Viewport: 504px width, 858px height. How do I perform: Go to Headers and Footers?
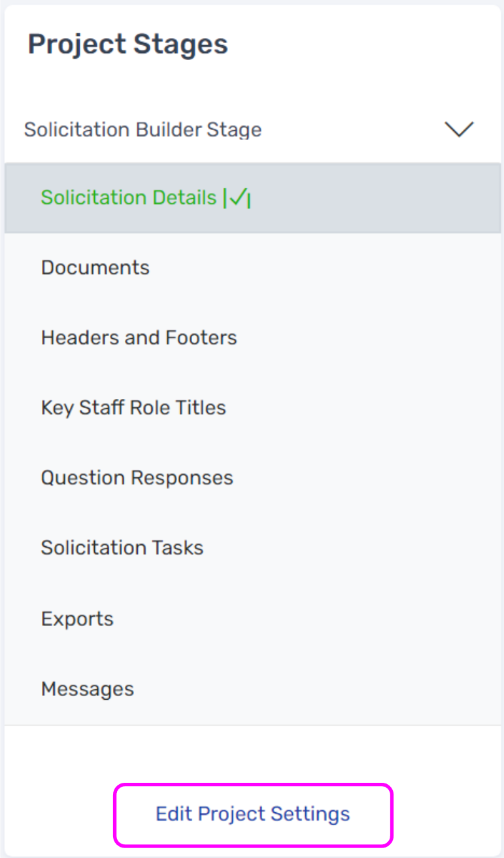click(x=139, y=337)
